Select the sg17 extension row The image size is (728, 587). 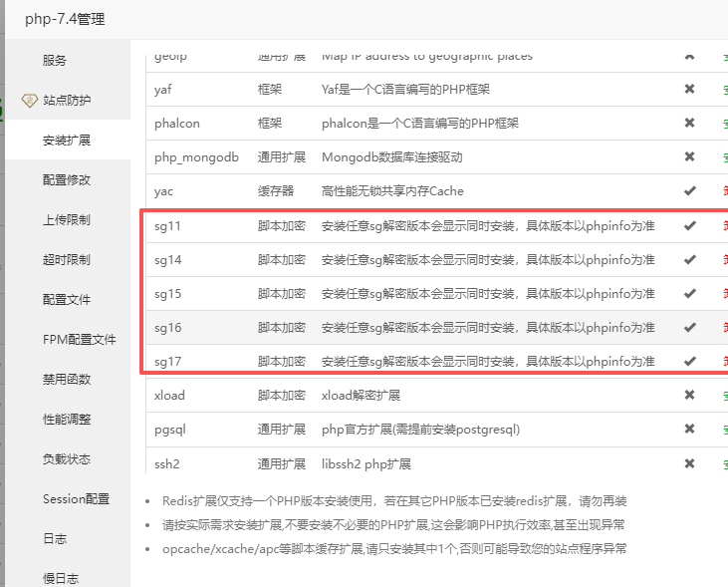pyautogui.click(x=437, y=361)
